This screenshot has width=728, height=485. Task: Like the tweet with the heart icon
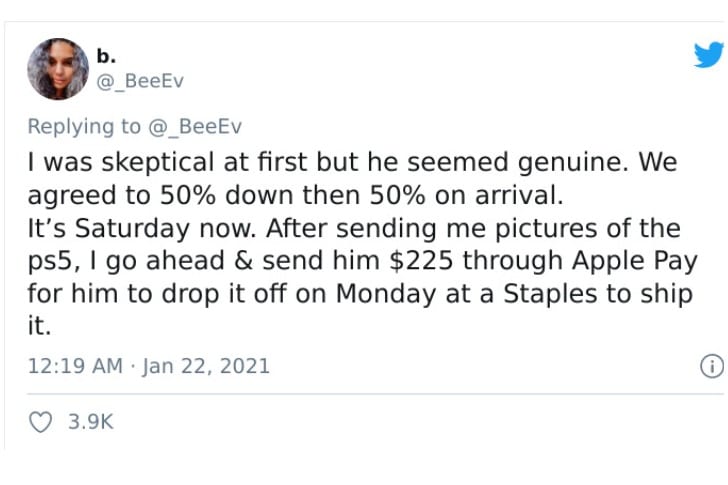coord(40,422)
